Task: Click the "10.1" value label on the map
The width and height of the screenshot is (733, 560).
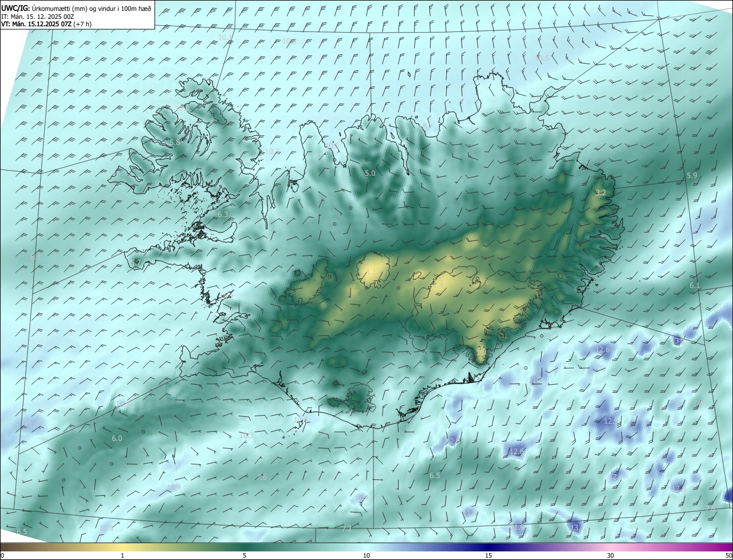Action: click(226, 38)
